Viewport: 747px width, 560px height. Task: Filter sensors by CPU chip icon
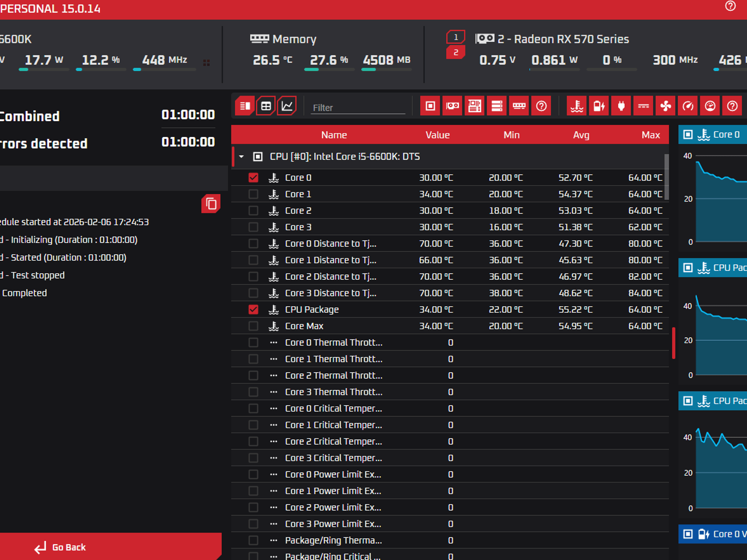point(430,106)
